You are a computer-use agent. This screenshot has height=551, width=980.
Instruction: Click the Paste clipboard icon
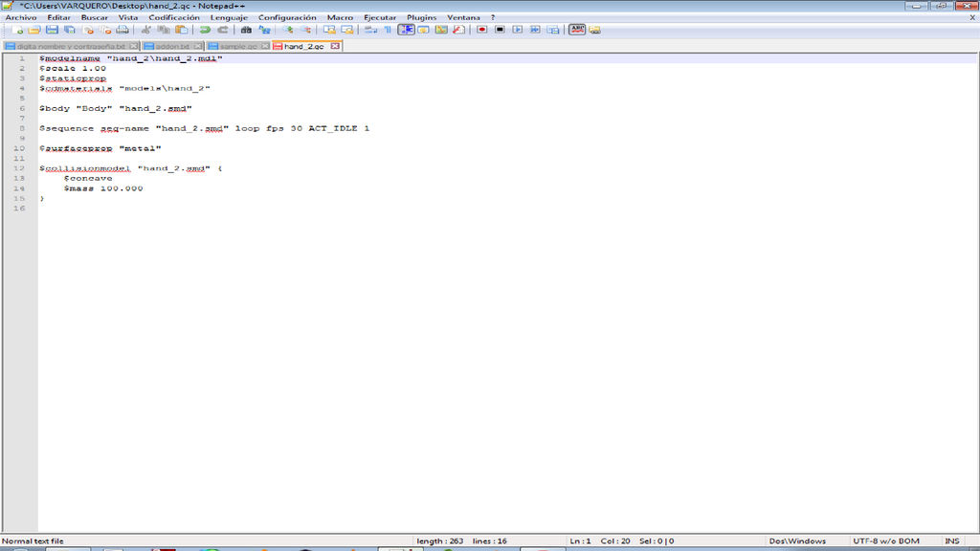181,30
